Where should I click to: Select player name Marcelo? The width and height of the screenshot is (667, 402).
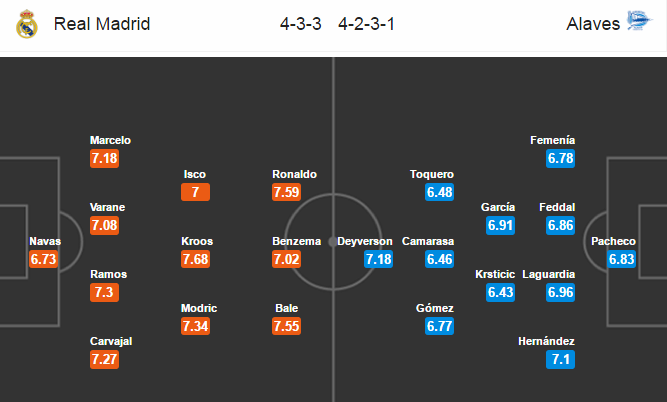[110, 140]
